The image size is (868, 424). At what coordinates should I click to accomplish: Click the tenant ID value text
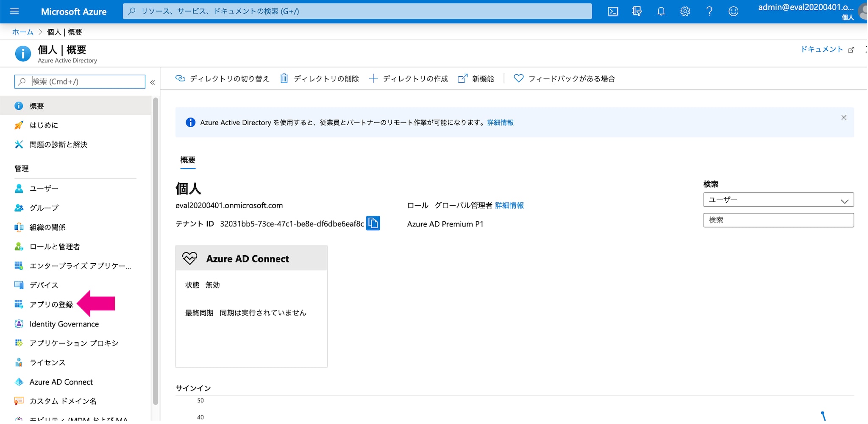(x=292, y=224)
